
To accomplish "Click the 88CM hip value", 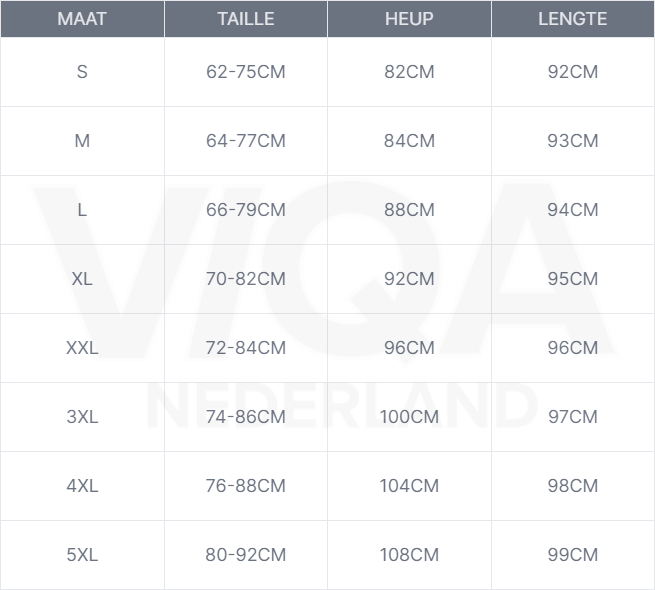I will coord(409,210).
